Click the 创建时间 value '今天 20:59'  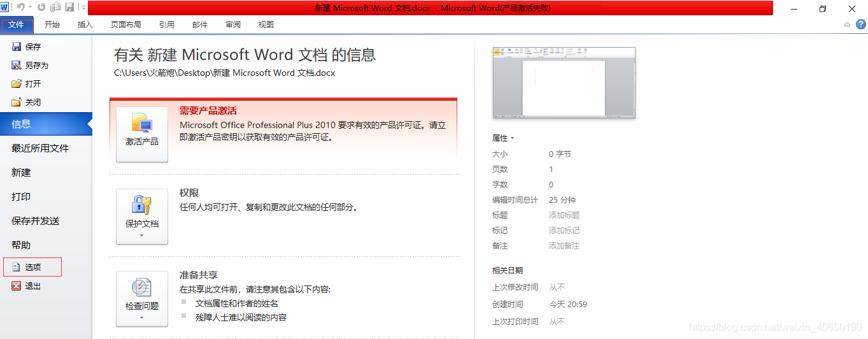[569, 305]
